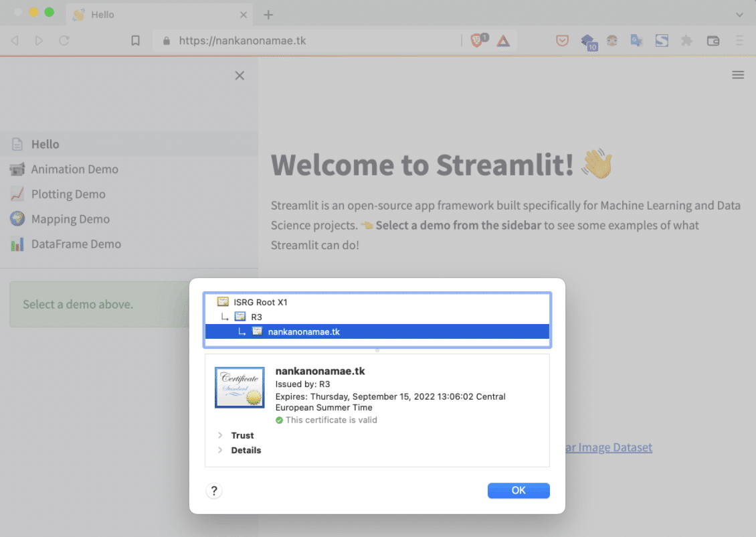The image size is (756, 537).
Task: Bookmark this page icon
Action: click(x=136, y=41)
